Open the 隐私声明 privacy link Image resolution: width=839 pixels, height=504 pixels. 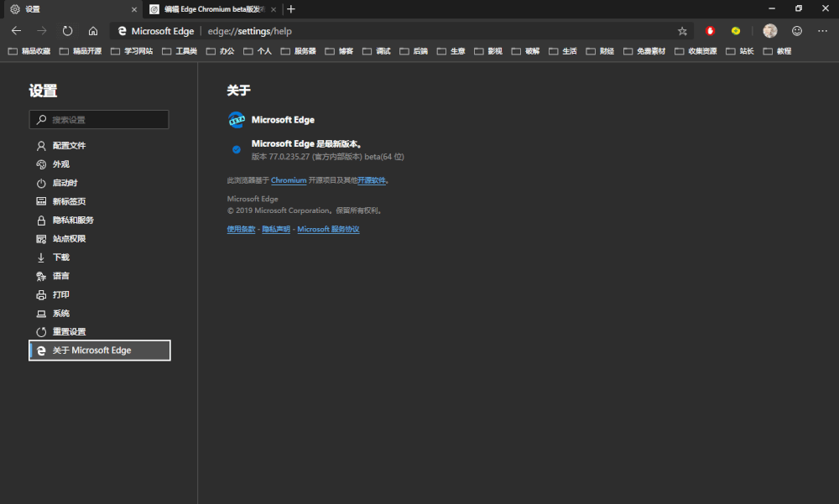(275, 229)
